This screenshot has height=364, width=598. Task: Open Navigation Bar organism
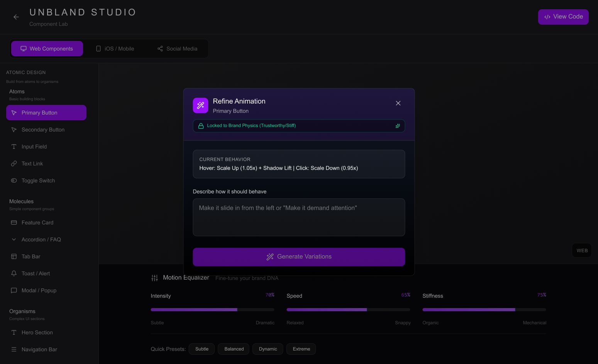(x=46, y=349)
